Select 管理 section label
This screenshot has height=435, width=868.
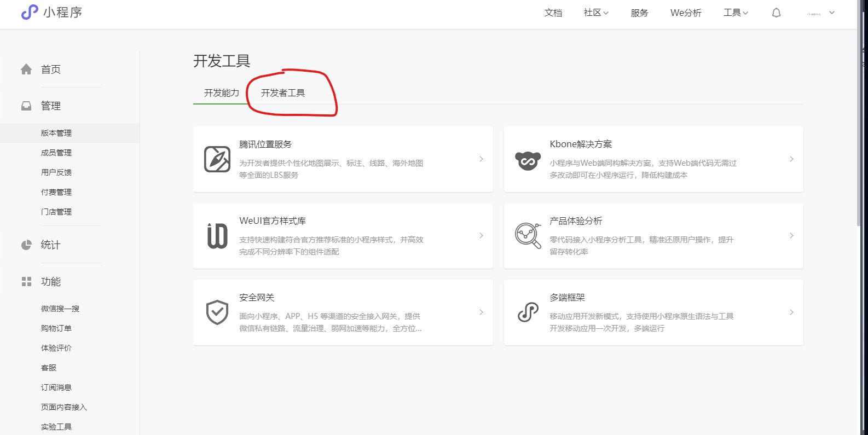[x=51, y=106]
